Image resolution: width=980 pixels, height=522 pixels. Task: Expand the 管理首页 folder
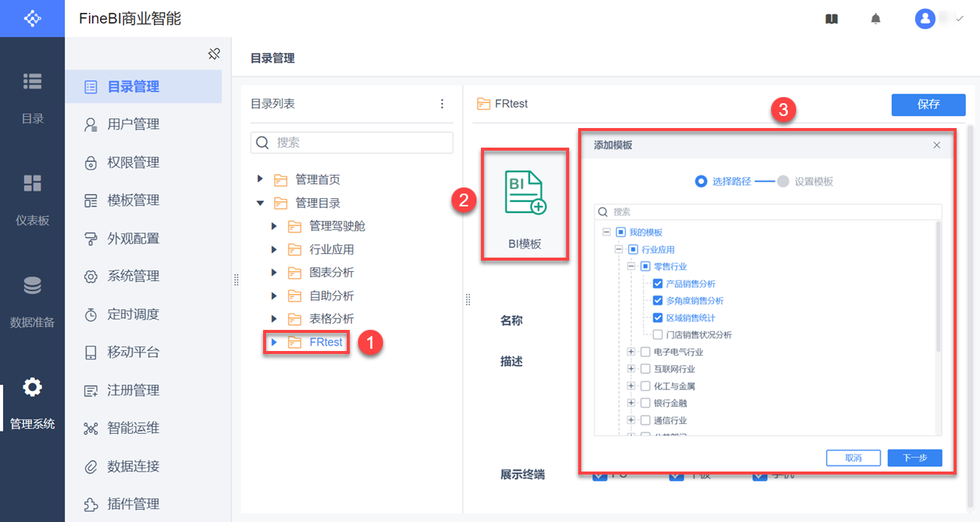(260, 179)
